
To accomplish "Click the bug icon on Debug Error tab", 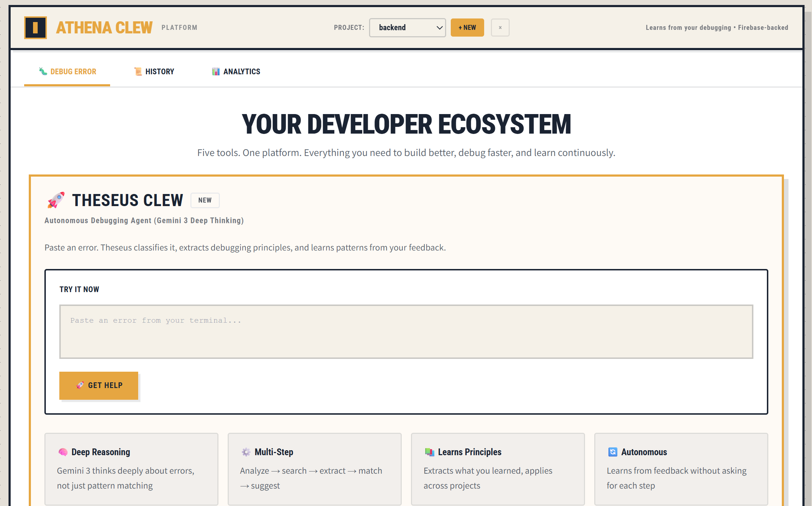I will click(x=43, y=71).
